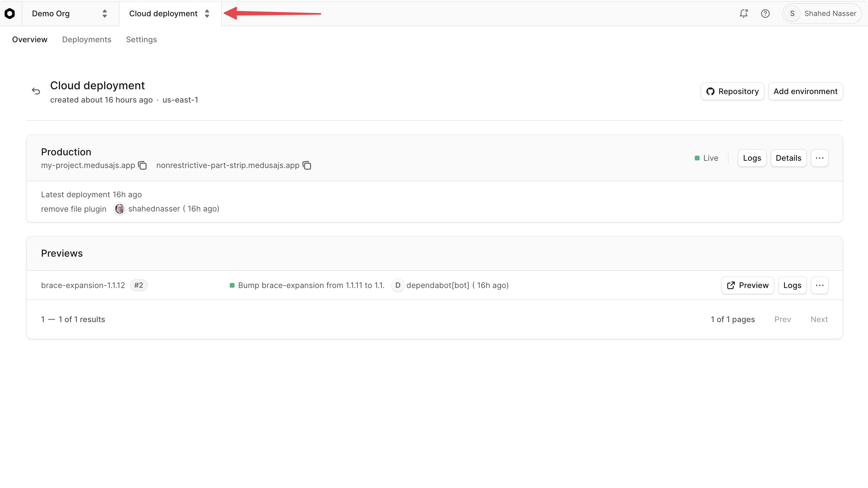Select the brace-expansion-1.1.12 preview name
Image resolution: width=868 pixels, height=488 pixels.
coord(83,285)
